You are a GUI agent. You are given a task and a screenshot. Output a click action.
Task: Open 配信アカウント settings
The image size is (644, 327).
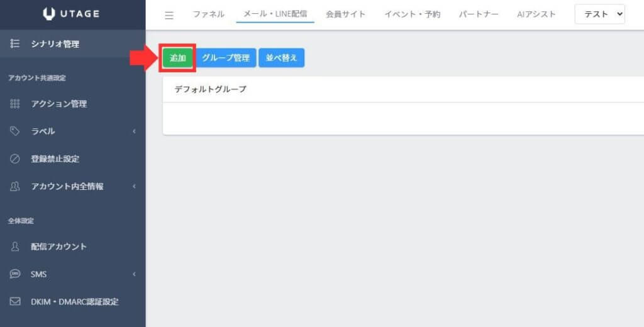(73, 247)
